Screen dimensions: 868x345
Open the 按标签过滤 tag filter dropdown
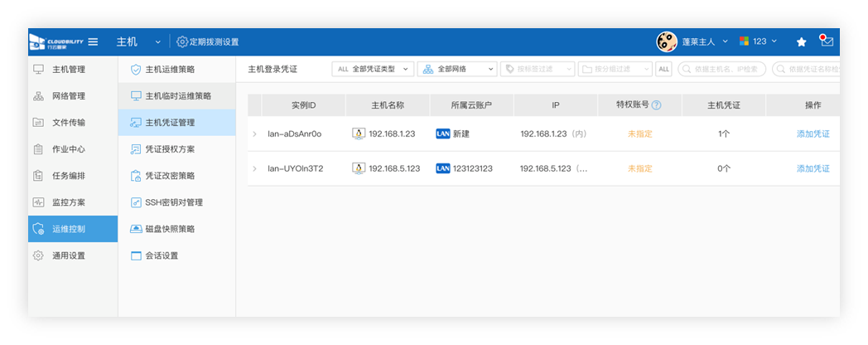[x=538, y=70]
